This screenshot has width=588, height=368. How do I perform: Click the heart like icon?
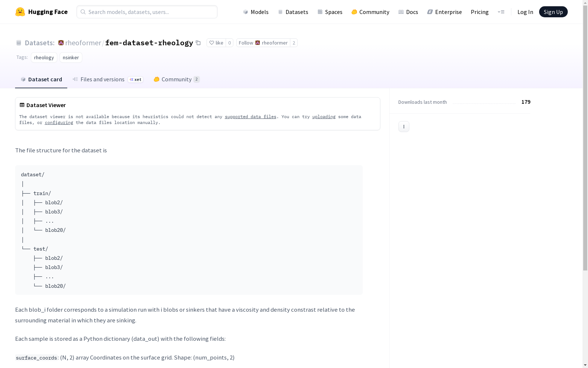point(212,43)
